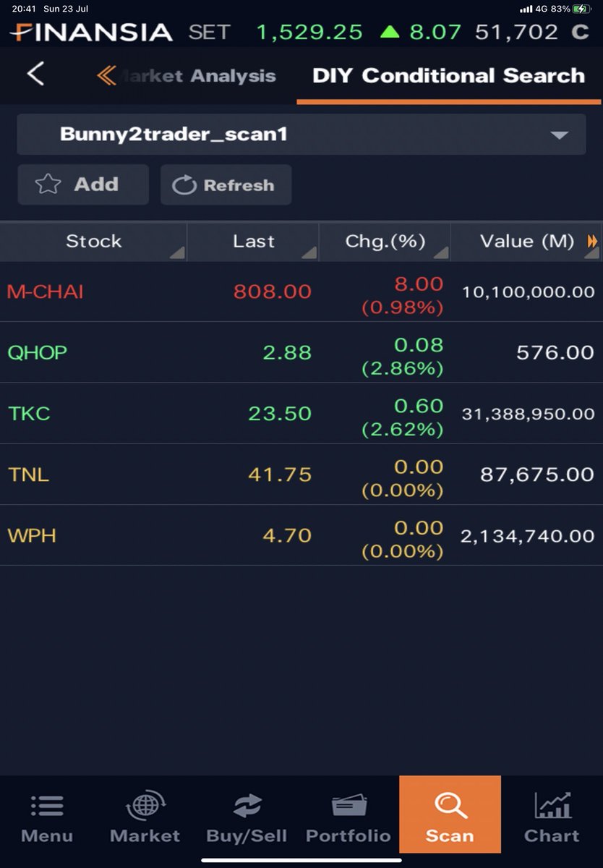Open the TKC stock row

click(x=301, y=413)
